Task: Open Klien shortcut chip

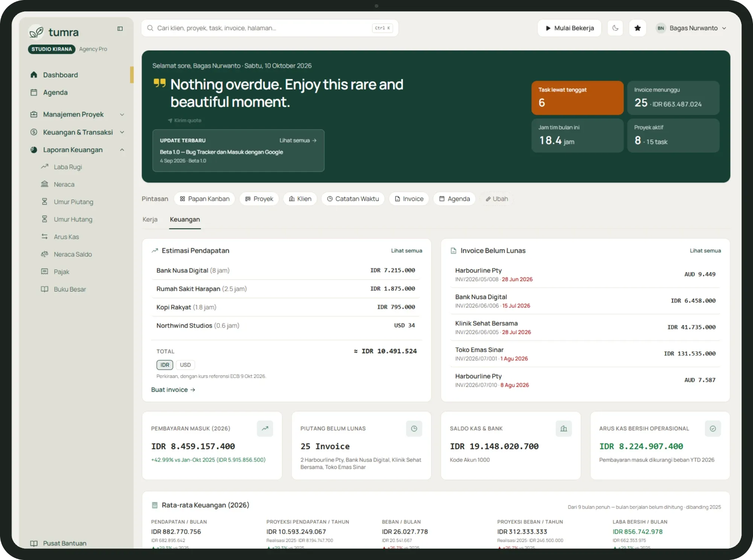Action: [300, 199]
